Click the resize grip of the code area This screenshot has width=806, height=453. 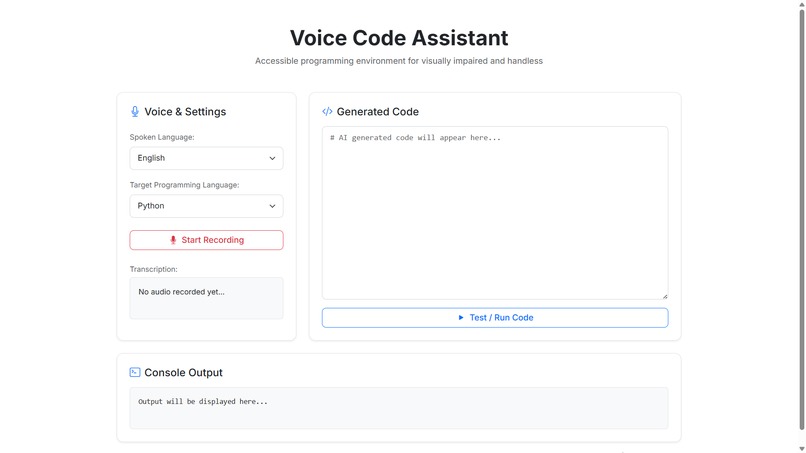coord(665,296)
